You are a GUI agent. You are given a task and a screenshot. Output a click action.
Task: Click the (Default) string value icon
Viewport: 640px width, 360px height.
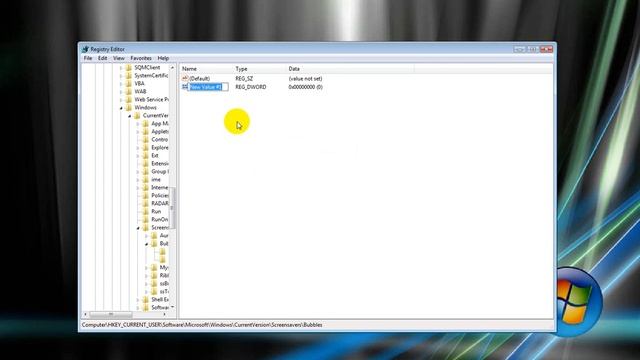185,78
